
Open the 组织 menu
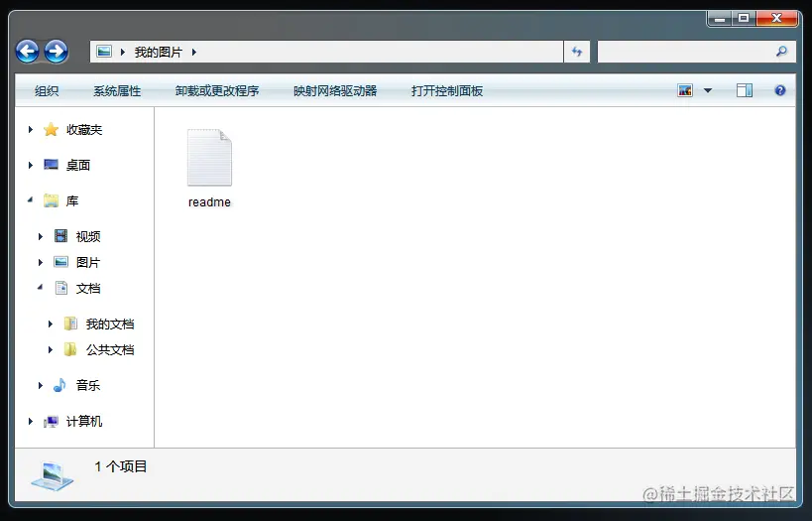point(47,91)
